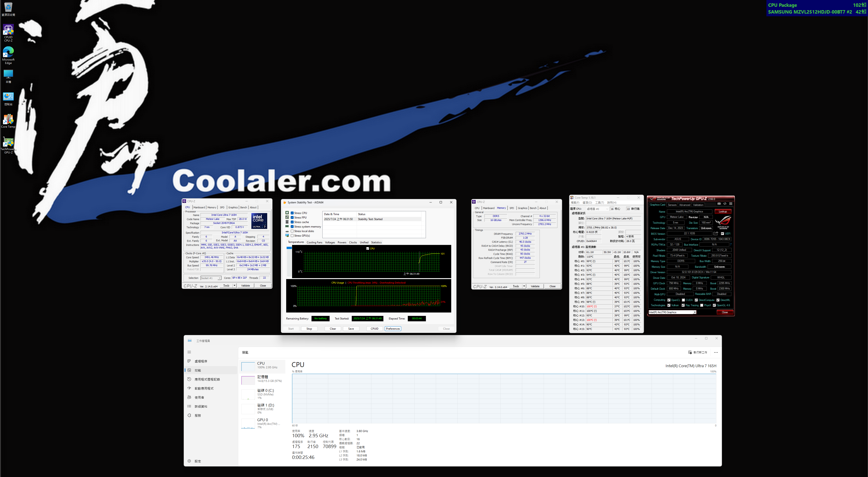Enable Stress GPU(s) in AIDA64

pos(292,235)
